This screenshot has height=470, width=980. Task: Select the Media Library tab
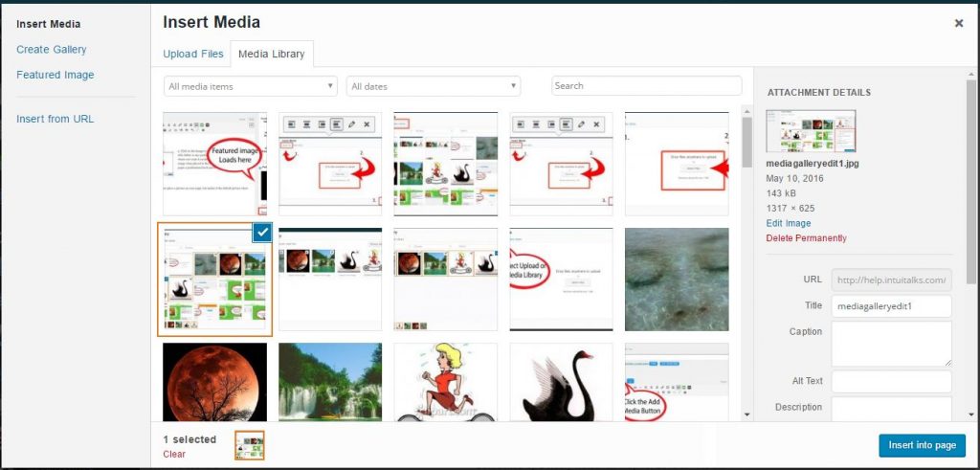272,54
